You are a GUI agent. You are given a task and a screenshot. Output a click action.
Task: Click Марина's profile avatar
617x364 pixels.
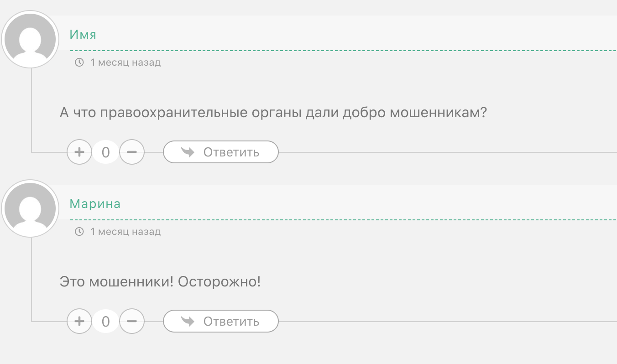click(30, 208)
